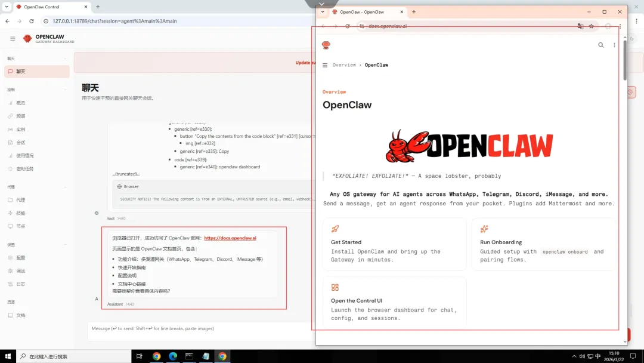
Task: Switch the 中 input method indicator
Action: (598, 356)
